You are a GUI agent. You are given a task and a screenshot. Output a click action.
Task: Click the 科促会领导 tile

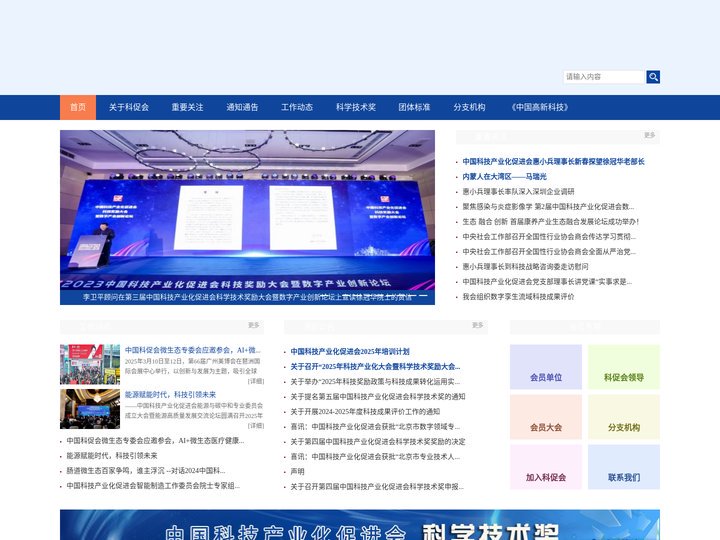point(624,367)
